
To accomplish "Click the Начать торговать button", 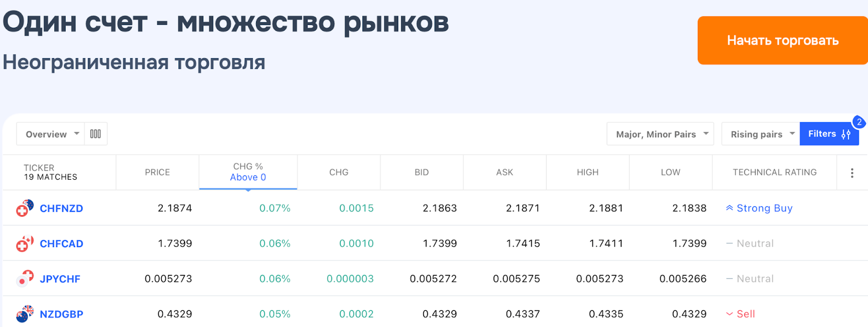I will point(782,41).
